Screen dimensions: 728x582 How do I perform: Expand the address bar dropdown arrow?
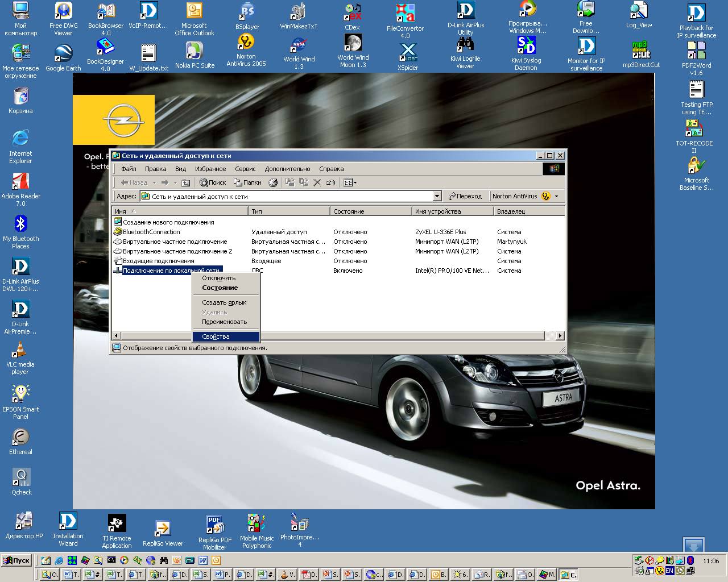(437, 196)
